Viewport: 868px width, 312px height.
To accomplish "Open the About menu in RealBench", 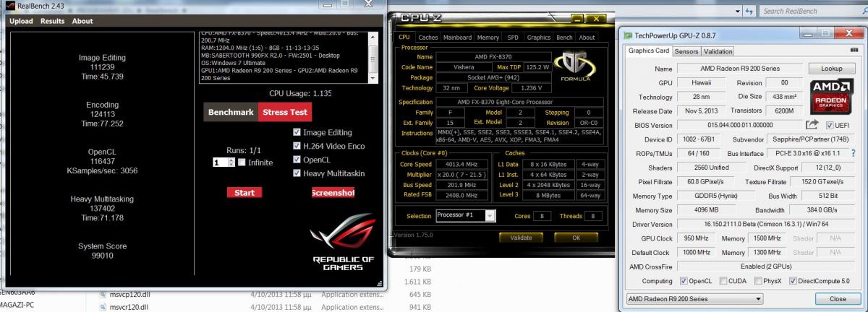I will 82,21.
